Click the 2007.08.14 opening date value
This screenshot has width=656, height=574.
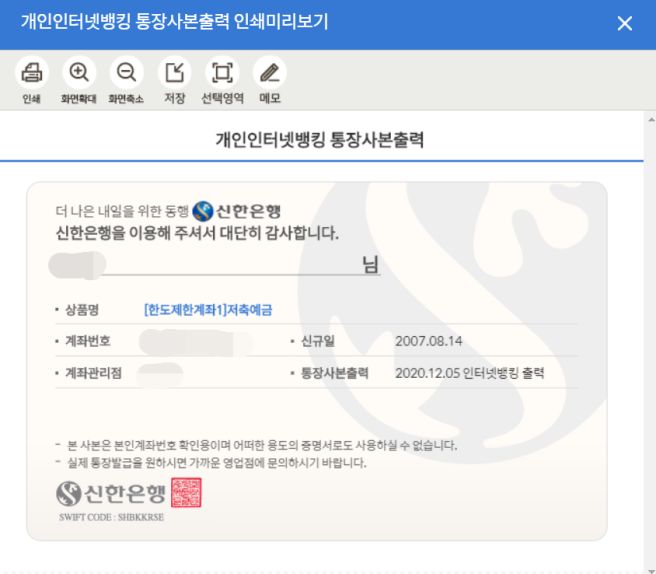pyautogui.click(x=429, y=341)
